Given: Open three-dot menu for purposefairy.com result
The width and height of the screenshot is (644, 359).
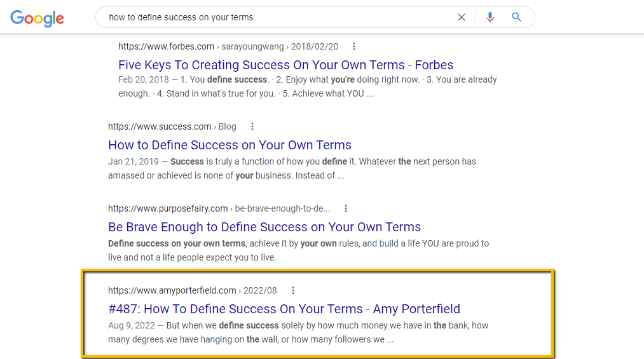Looking at the screenshot, I should click(346, 208).
